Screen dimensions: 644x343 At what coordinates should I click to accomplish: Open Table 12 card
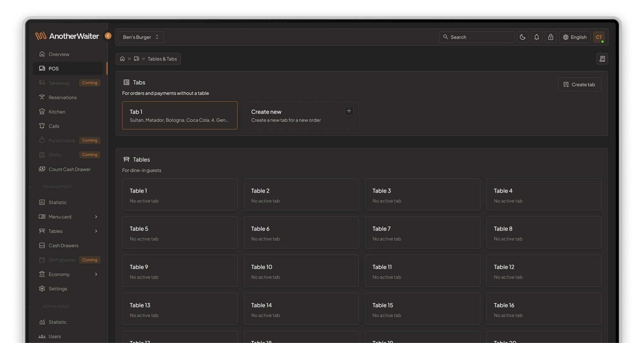click(544, 271)
